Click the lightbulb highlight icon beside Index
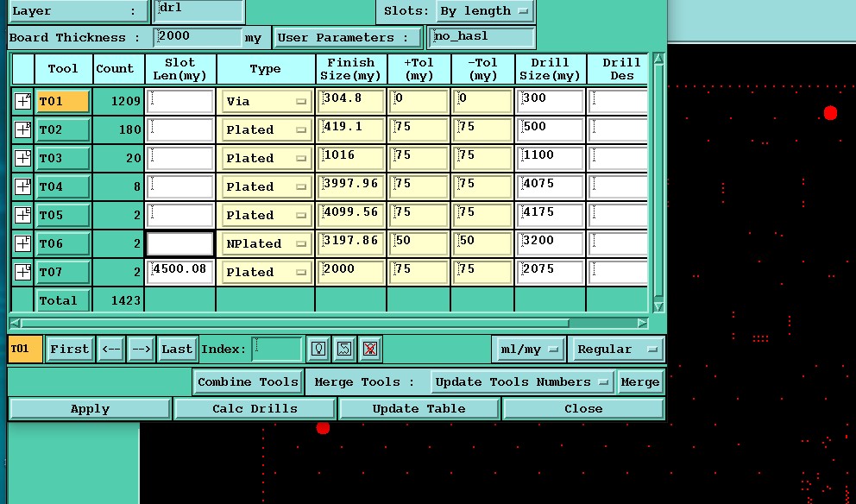The height and width of the screenshot is (504, 856). (x=318, y=349)
